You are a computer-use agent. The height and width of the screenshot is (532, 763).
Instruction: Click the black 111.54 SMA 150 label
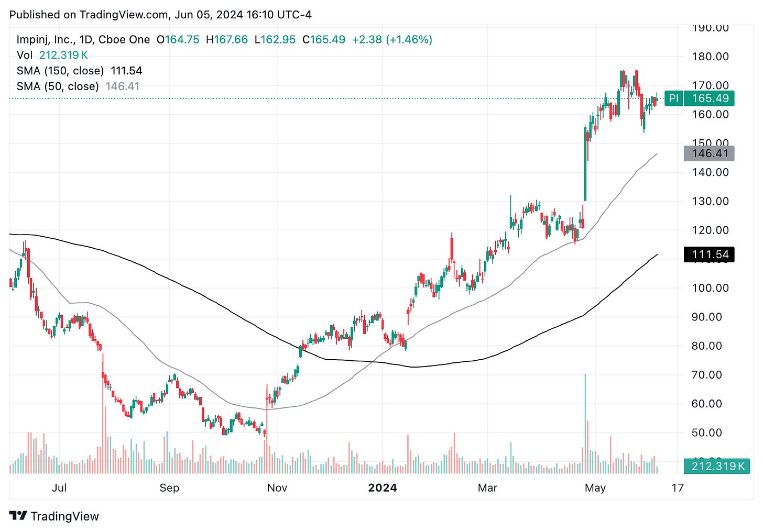710,254
